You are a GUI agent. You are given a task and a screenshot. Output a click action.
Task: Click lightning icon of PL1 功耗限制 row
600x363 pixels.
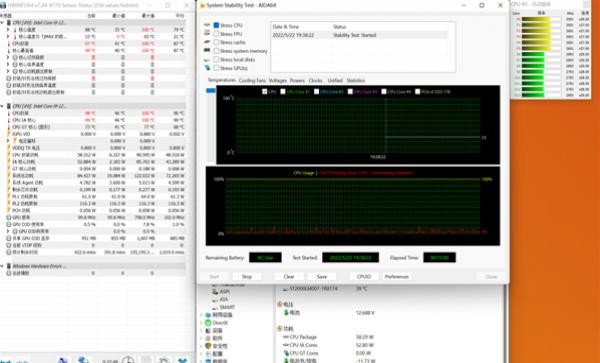click(x=9, y=197)
